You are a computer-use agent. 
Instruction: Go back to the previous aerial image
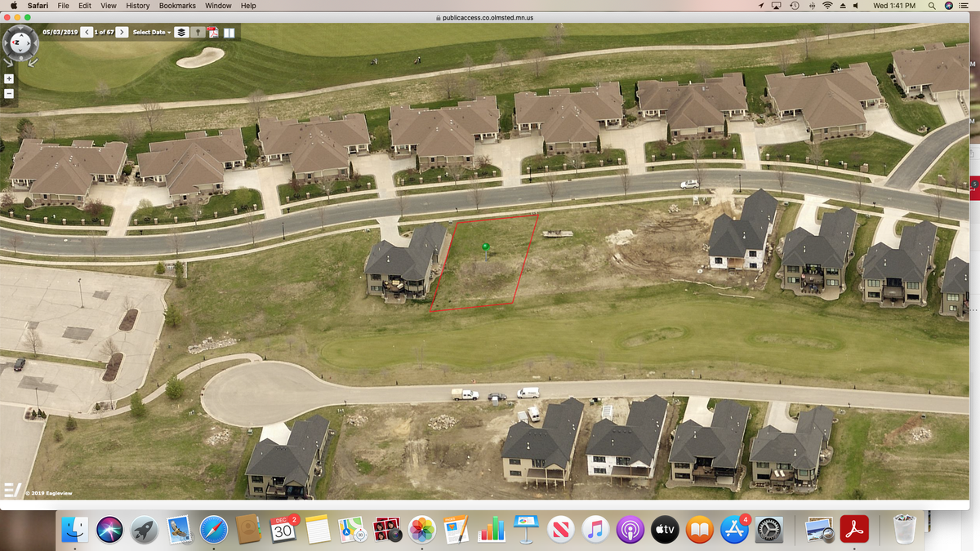tap(87, 33)
